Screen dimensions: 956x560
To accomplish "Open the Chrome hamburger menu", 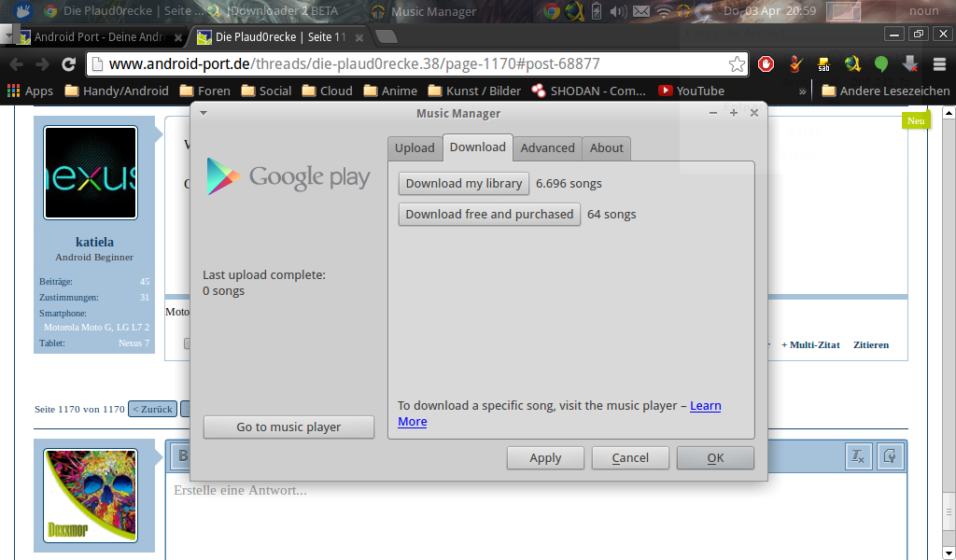I will 938,64.
